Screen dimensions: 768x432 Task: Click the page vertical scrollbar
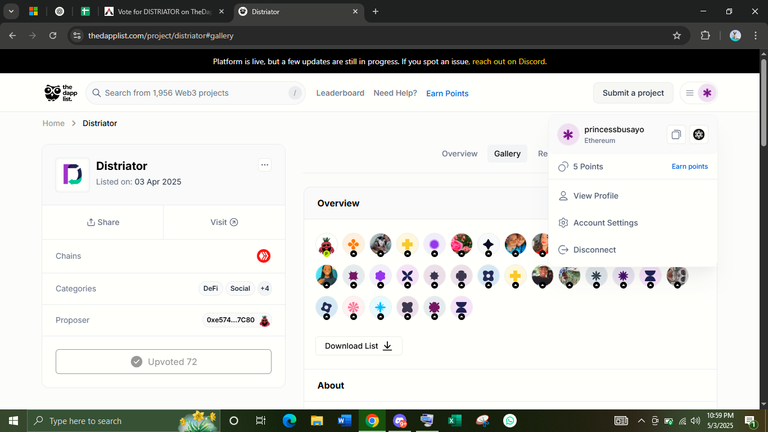(x=764, y=103)
